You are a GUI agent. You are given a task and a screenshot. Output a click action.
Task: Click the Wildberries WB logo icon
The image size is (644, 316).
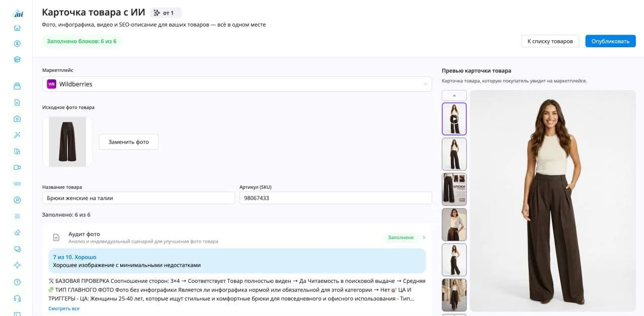[51, 84]
